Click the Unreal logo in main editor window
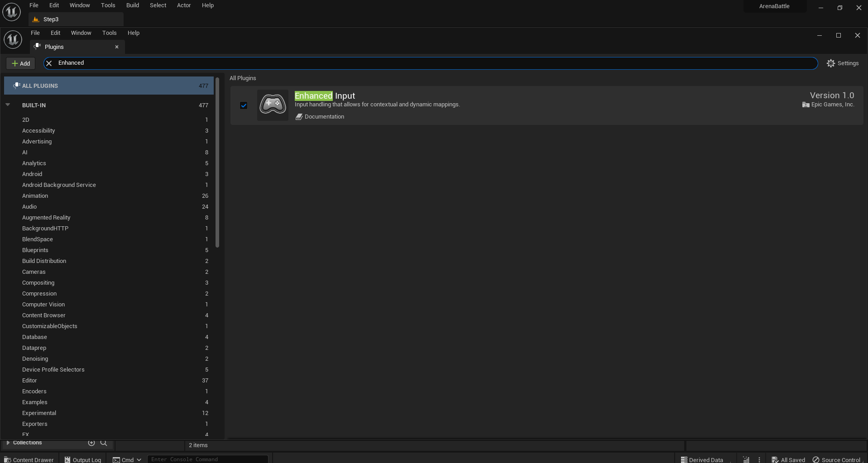 click(x=11, y=12)
